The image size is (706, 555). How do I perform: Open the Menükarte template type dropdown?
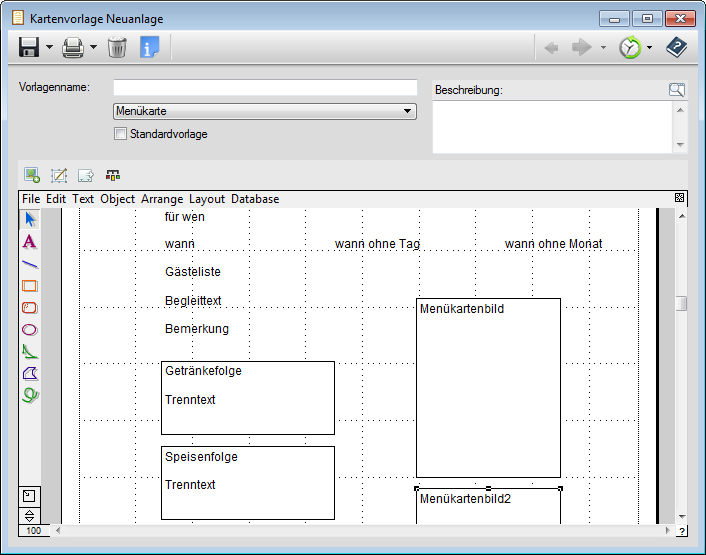click(265, 112)
